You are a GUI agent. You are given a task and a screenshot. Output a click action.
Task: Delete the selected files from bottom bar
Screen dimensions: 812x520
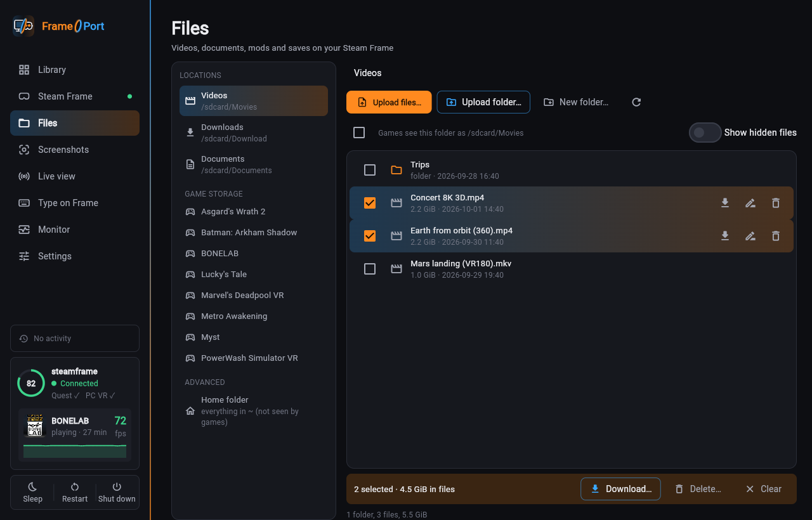(698, 489)
